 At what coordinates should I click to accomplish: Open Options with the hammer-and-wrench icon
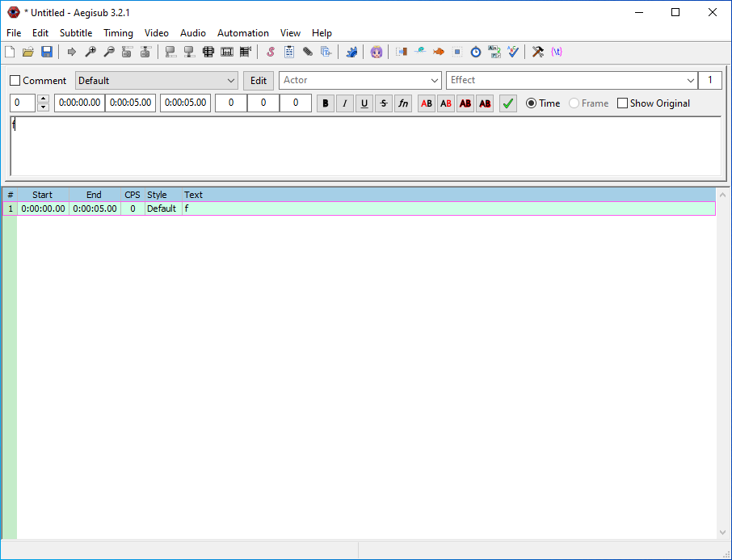pyautogui.click(x=537, y=52)
